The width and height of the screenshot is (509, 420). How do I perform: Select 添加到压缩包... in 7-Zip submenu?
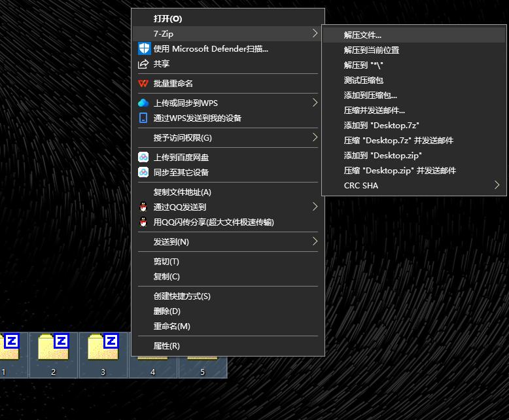click(414, 95)
